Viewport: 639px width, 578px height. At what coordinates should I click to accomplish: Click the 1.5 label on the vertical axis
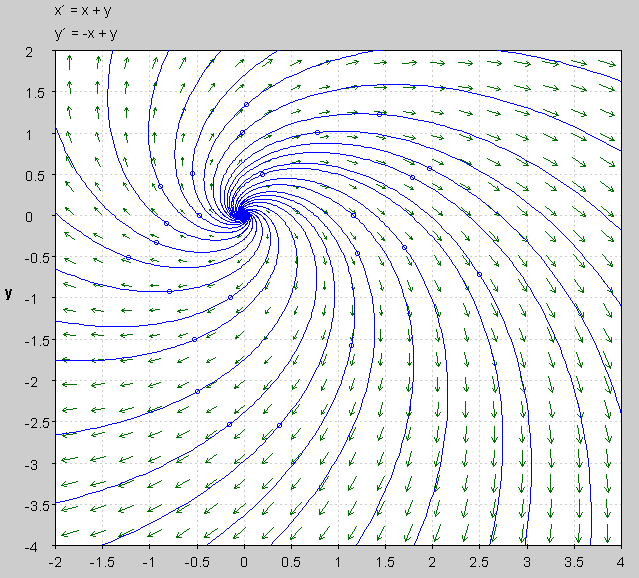pyautogui.click(x=35, y=93)
